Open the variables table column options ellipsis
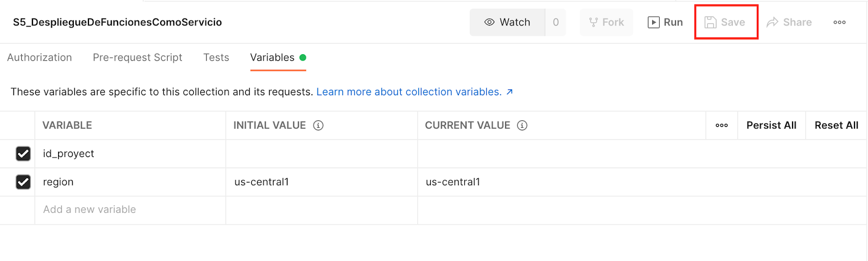The height and width of the screenshot is (261, 868). [x=722, y=125]
